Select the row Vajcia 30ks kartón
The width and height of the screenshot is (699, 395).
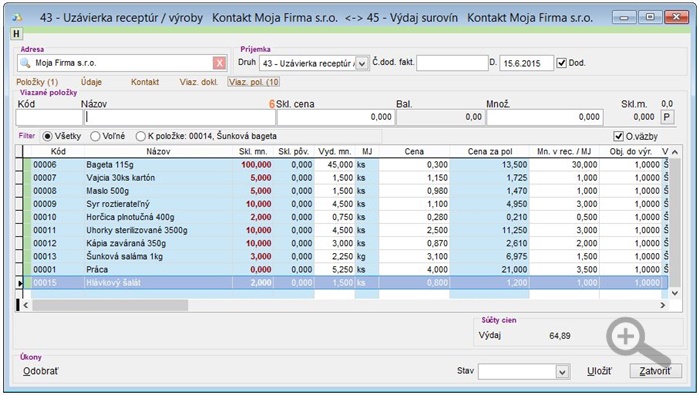[x=345, y=177]
